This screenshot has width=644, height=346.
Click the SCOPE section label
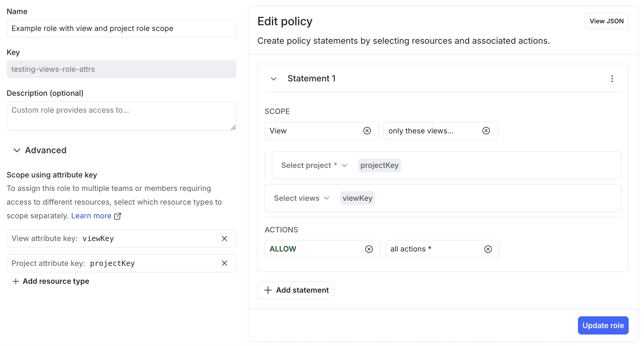277,111
